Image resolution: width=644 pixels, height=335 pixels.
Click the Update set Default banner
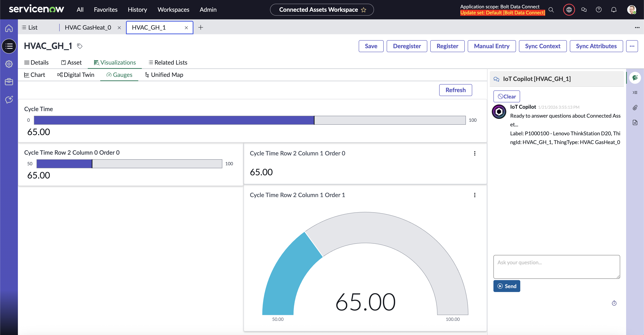click(x=503, y=13)
